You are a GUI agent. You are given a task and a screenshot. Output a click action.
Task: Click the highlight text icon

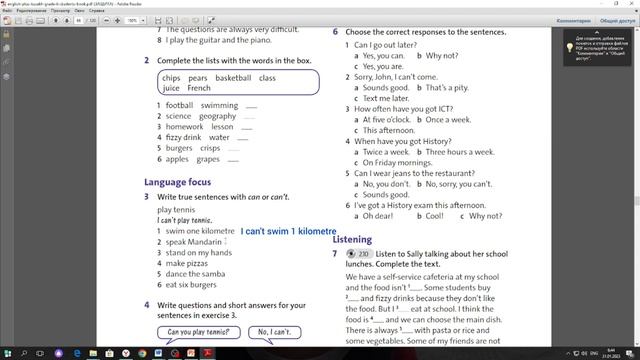click(196, 20)
